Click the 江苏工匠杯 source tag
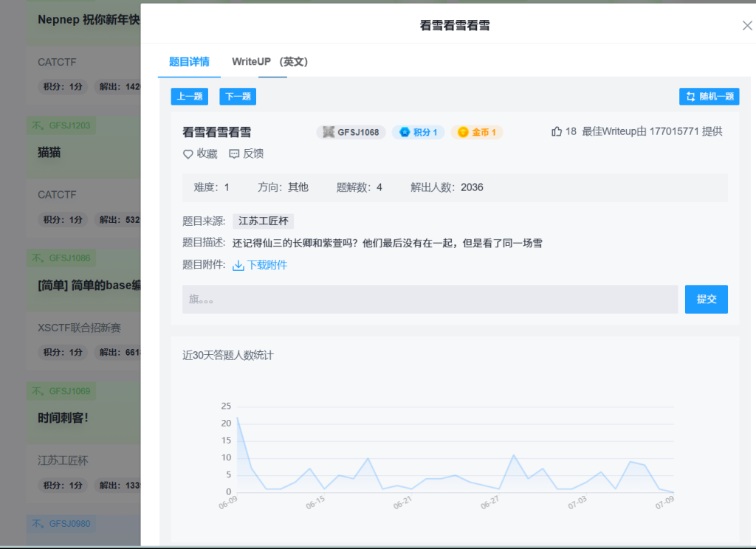This screenshot has width=756, height=549. [263, 221]
